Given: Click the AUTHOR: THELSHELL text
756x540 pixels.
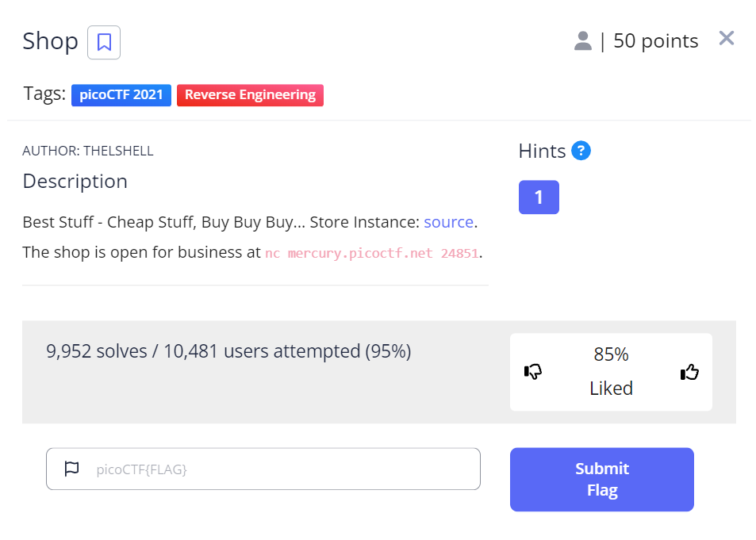Looking at the screenshot, I should click(x=88, y=151).
